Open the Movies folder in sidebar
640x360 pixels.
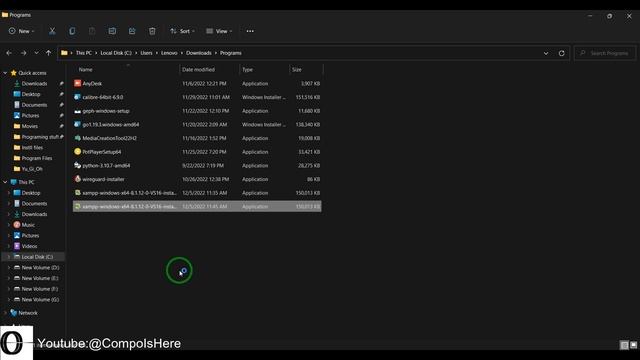29,126
